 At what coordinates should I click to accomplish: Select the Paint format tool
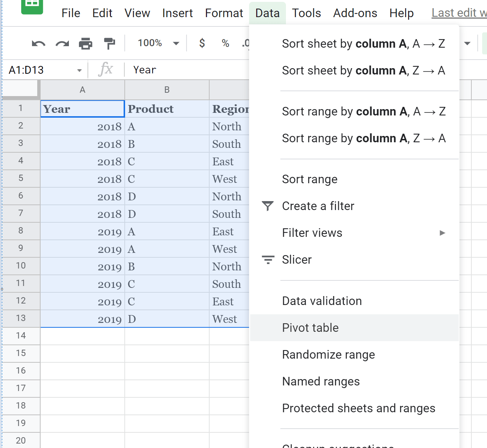coord(109,43)
